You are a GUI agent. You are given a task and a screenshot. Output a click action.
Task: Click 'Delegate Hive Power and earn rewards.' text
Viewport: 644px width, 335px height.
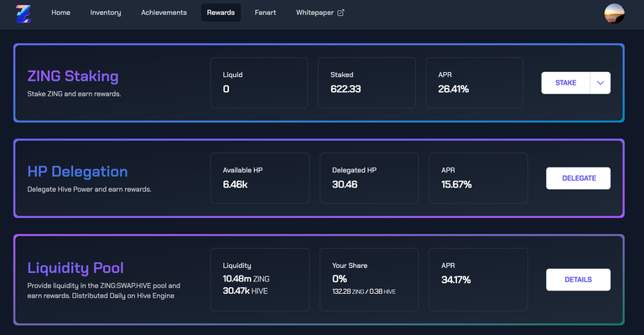(x=89, y=189)
